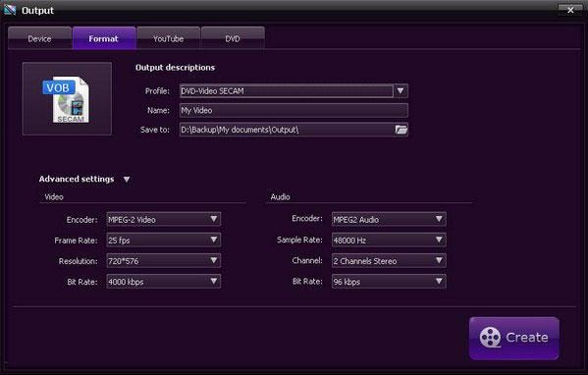The image size is (588, 375).
Task: Open the Profile dropdown arrow
Action: 401,91
